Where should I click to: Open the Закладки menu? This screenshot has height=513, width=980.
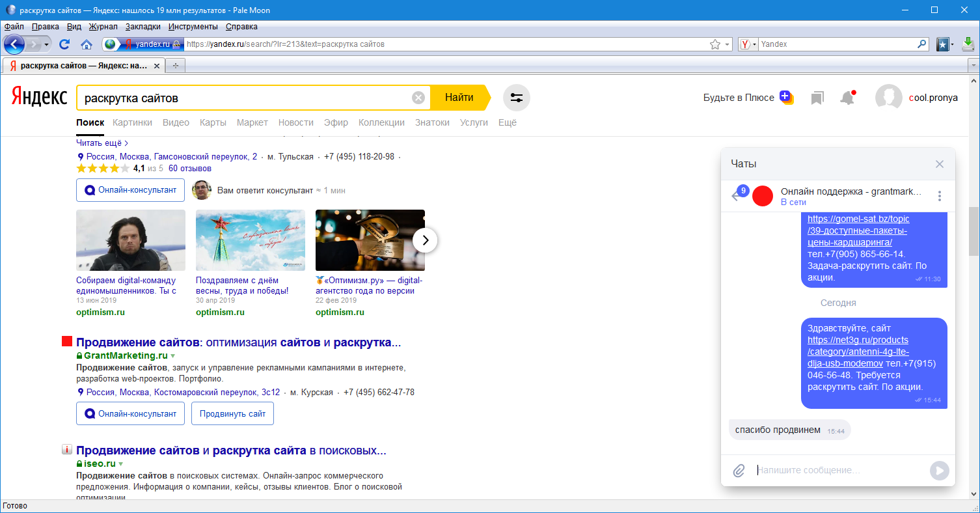[143, 27]
